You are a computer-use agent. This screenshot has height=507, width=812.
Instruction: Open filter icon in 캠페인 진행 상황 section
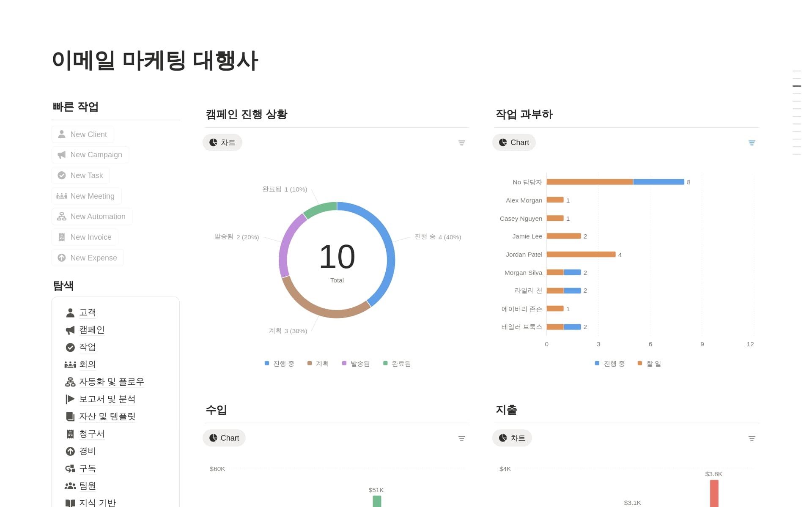(x=461, y=143)
